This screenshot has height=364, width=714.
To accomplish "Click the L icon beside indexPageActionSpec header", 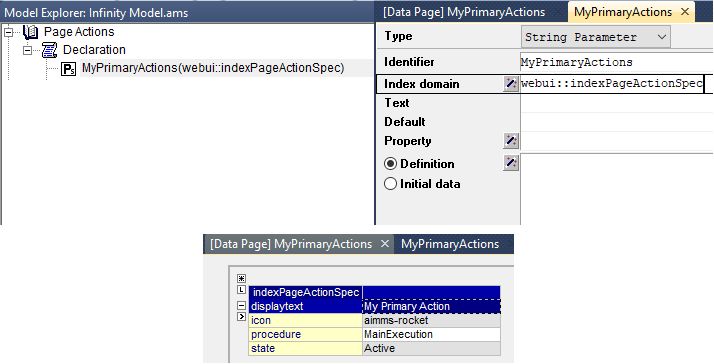I will click(x=241, y=289).
